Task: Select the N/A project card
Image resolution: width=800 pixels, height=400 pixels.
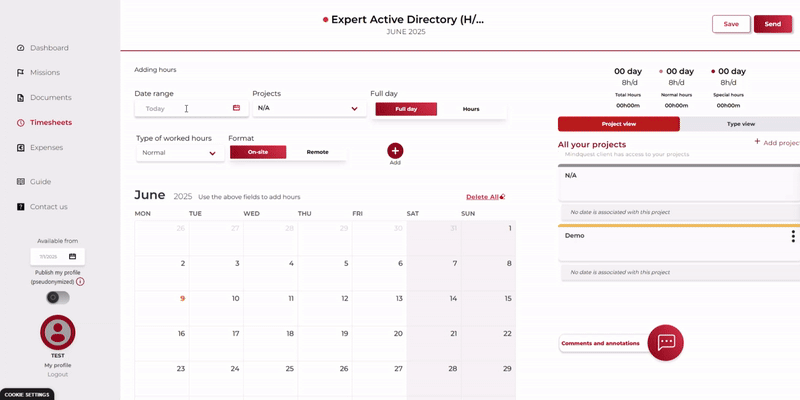Action: pos(679,184)
